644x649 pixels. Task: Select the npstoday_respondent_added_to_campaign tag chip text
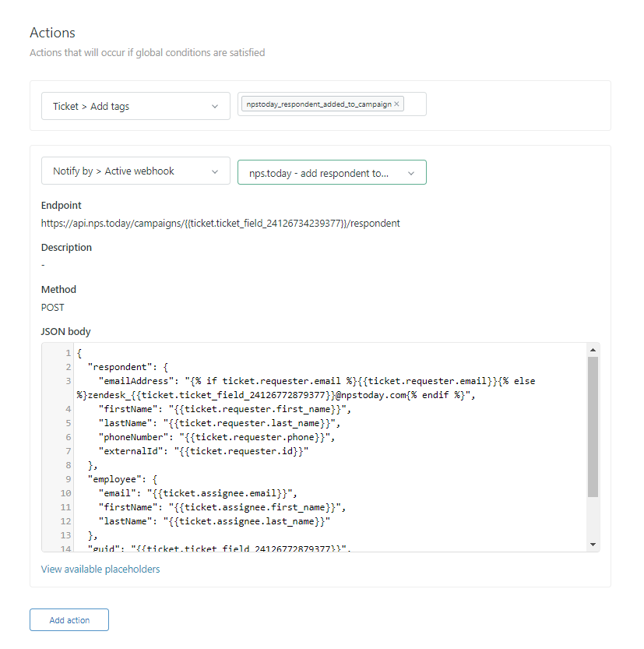[318, 104]
